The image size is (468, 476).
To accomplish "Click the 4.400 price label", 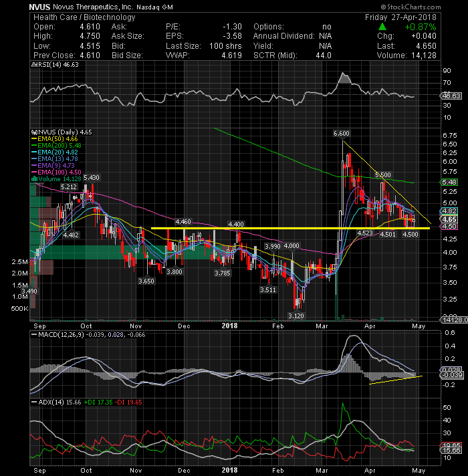I will tap(236, 224).
